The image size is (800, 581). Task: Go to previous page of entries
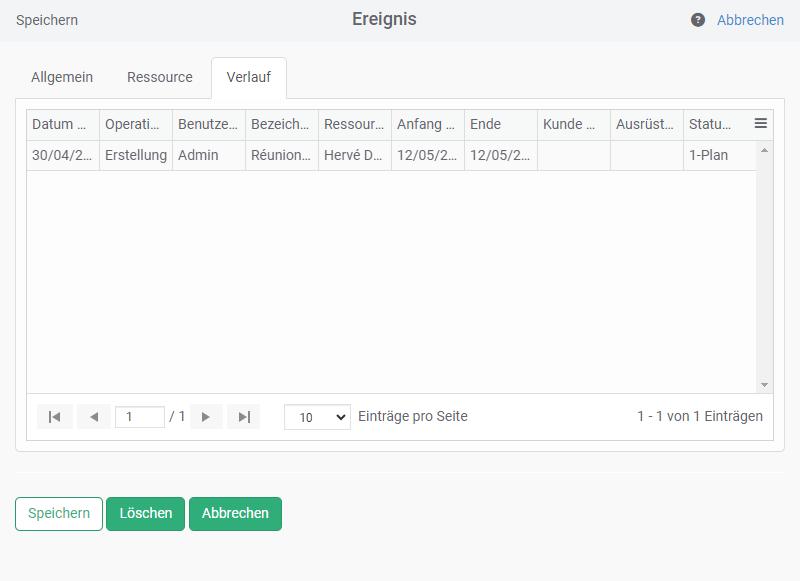93,417
